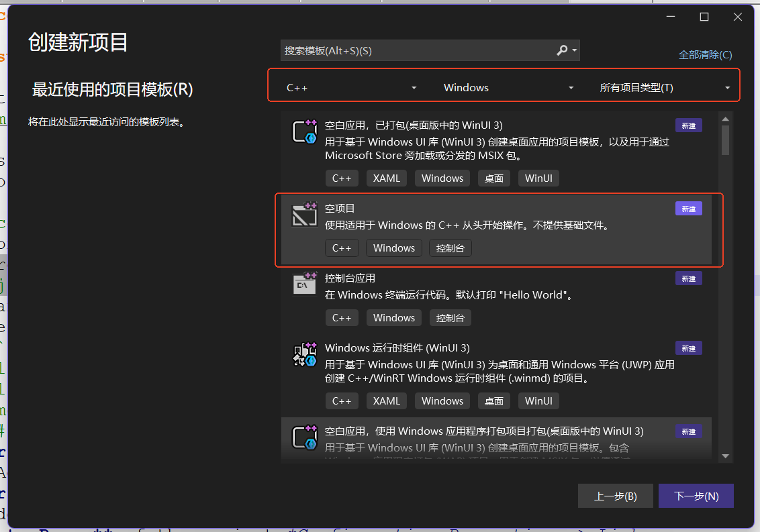The image size is (760, 532).
Task: Click template list scrollbar down arrow
Action: point(725,456)
